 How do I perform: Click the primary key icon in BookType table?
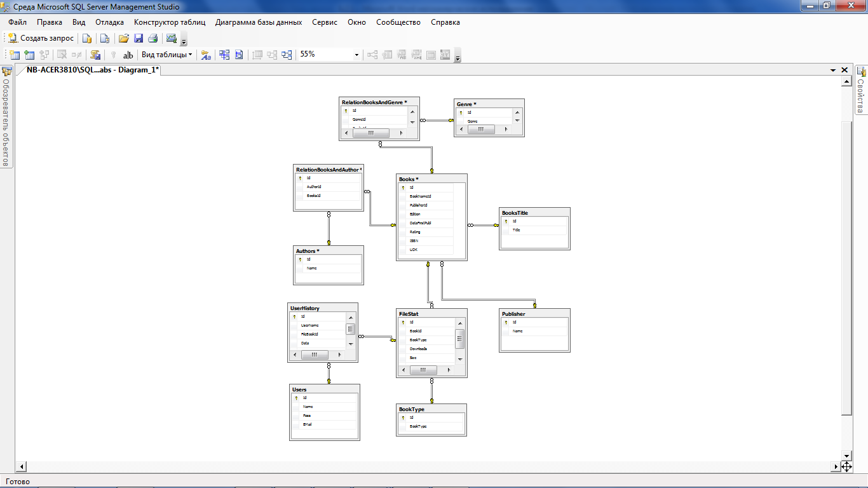click(x=403, y=417)
